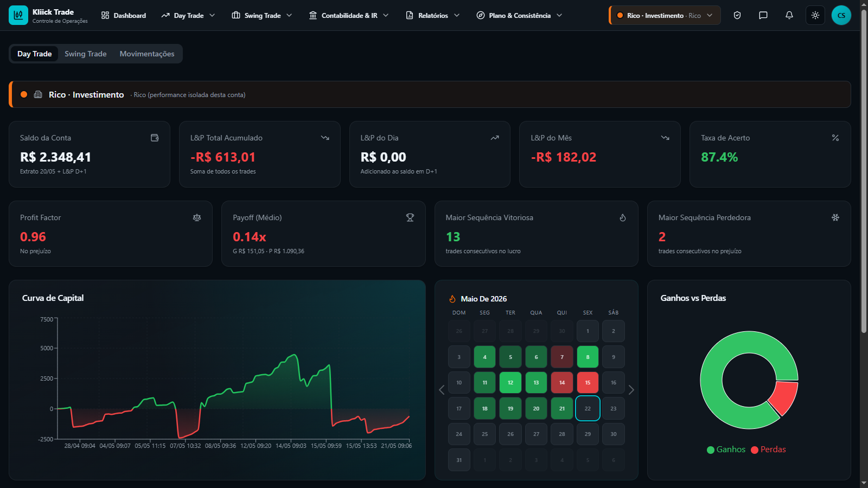Click scales icon in Profit Factor card
868x488 pixels.
tap(197, 217)
